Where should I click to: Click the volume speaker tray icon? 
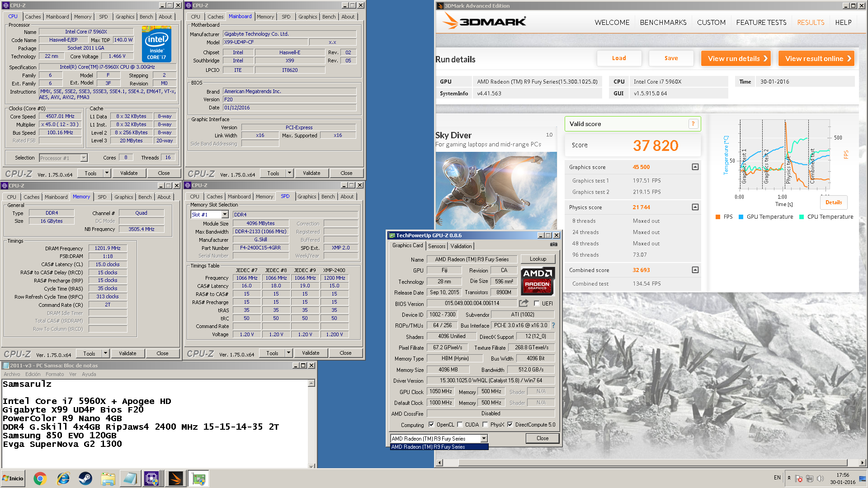(821, 479)
